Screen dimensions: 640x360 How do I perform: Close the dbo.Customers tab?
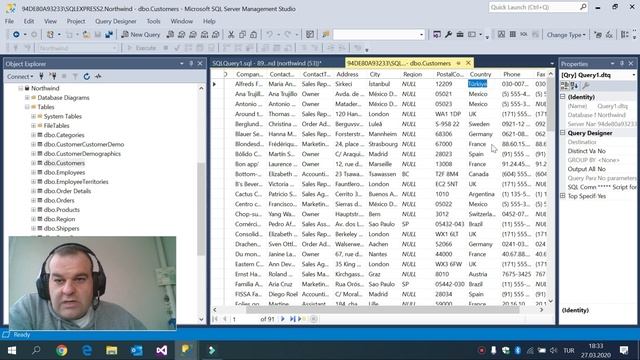(468, 63)
